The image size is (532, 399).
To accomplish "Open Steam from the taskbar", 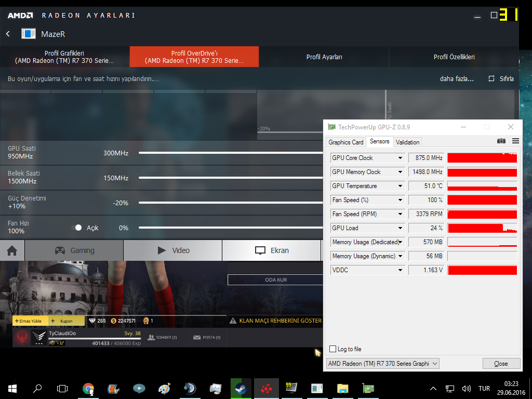I will 241,389.
